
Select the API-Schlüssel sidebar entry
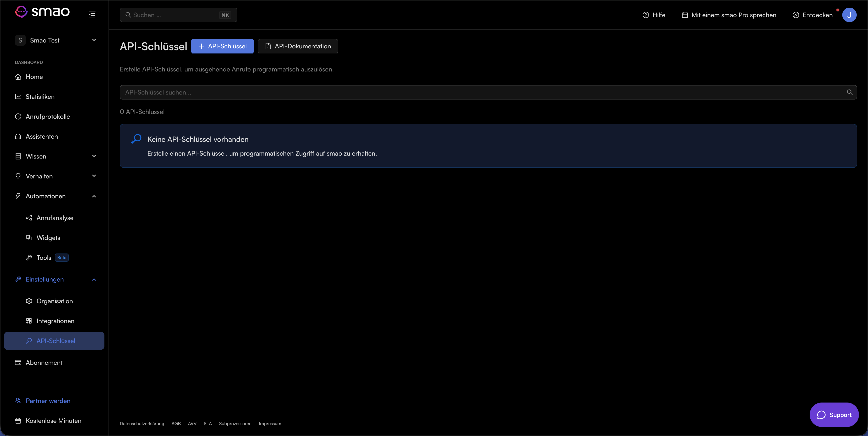[x=54, y=341]
